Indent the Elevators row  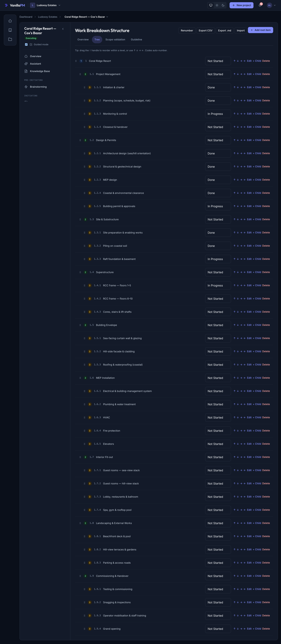(241, 444)
